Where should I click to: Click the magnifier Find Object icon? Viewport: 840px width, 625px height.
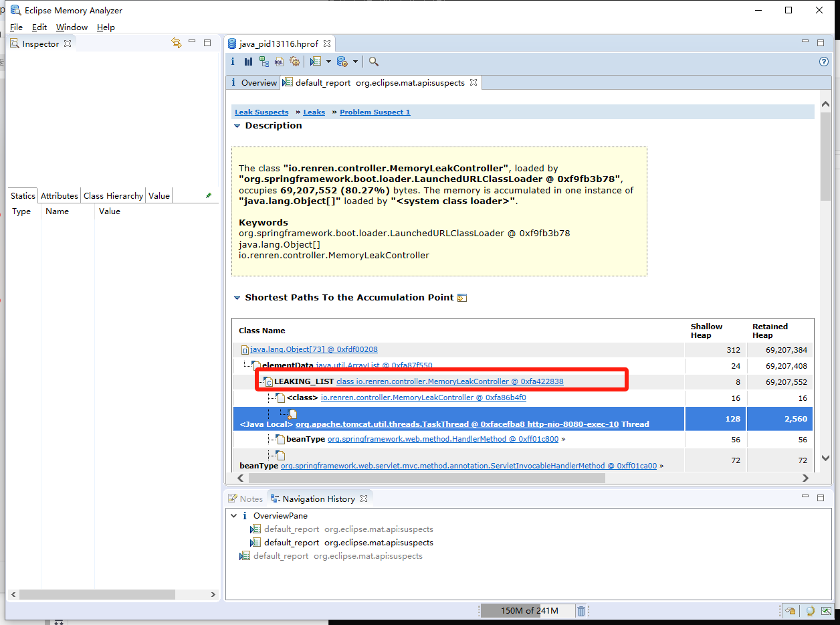click(x=374, y=62)
